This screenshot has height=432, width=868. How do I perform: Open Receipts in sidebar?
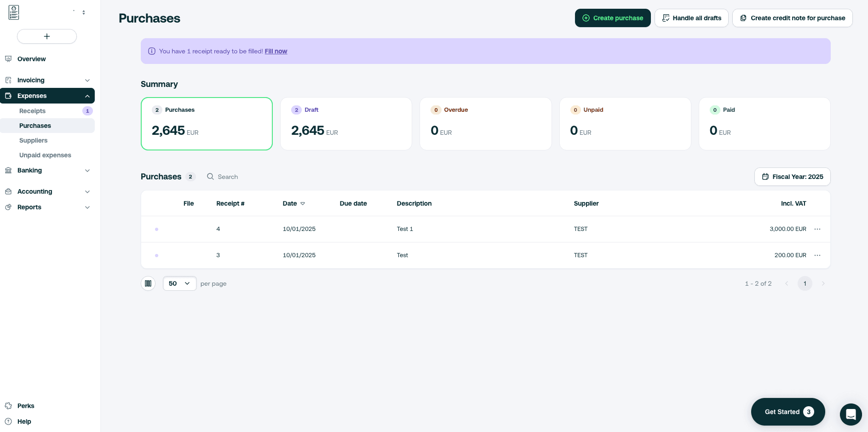point(33,111)
